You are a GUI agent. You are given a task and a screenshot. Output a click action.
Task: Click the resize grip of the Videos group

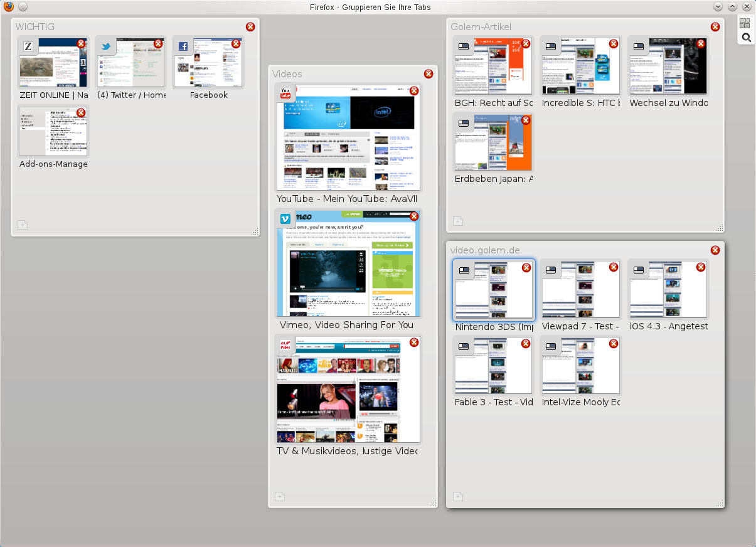(434, 502)
